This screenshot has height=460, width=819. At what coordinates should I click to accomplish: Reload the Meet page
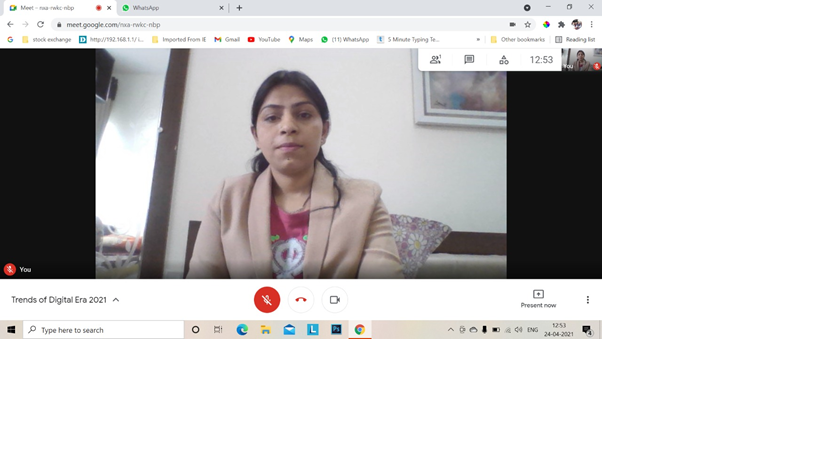40,24
